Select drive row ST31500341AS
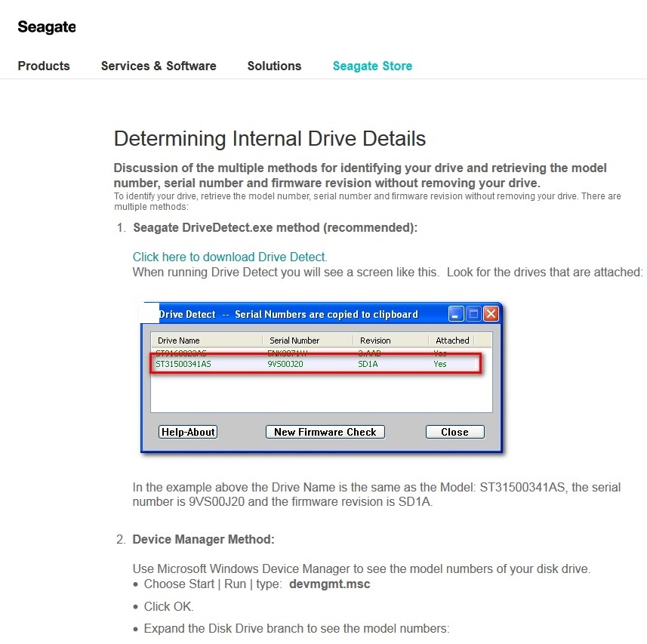The image size is (647, 644). click(316, 364)
